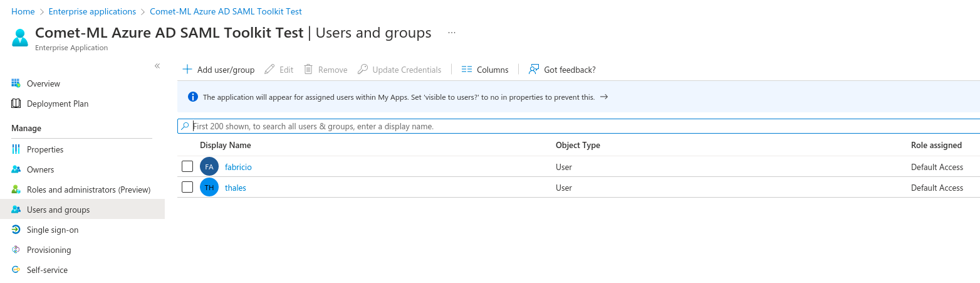Select Users and groups menu item
Screen dimensions: 980x283
[82, 210]
